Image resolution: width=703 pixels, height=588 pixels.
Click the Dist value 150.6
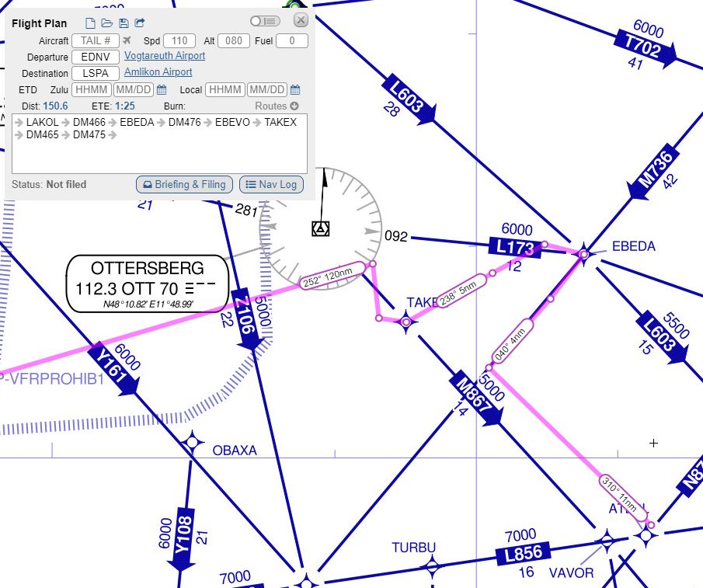(x=56, y=106)
